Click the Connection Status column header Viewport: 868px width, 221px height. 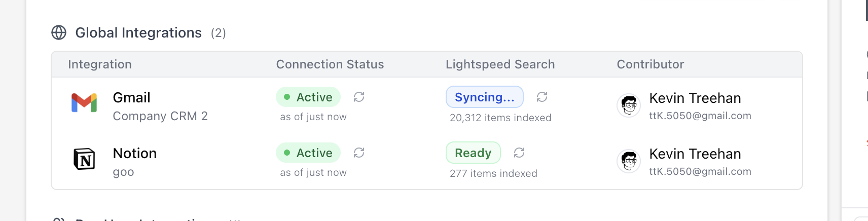pos(330,64)
